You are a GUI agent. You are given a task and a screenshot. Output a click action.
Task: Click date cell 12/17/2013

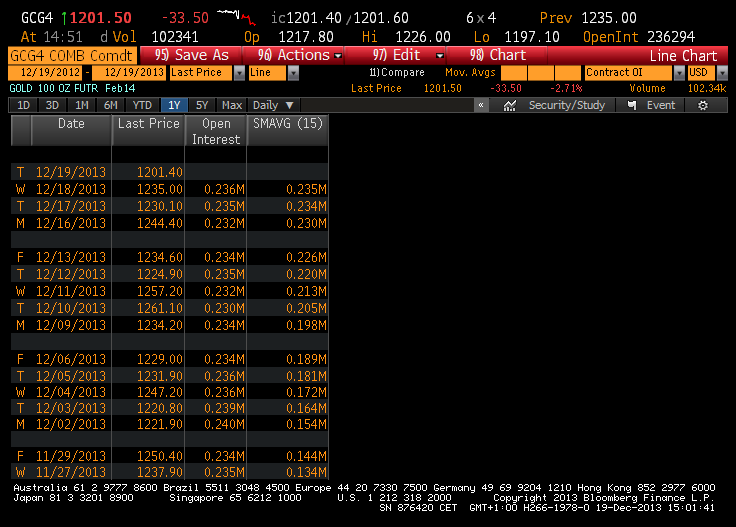coord(71,206)
